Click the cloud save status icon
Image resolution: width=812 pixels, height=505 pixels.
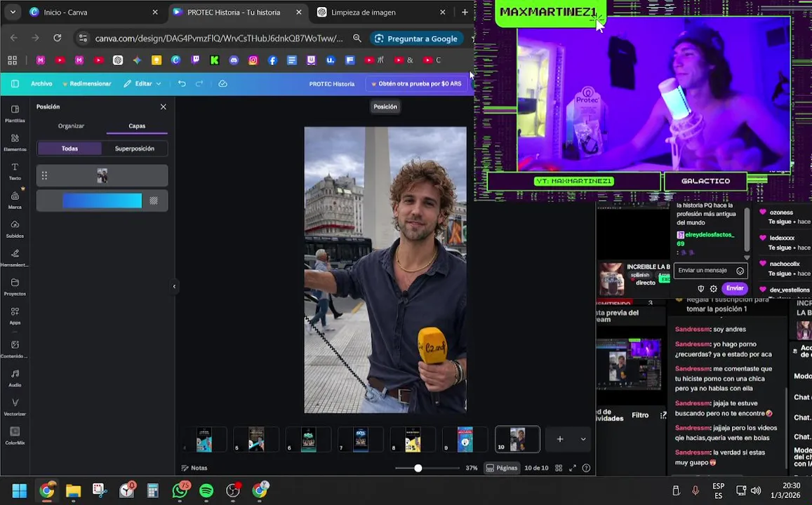[222, 83]
